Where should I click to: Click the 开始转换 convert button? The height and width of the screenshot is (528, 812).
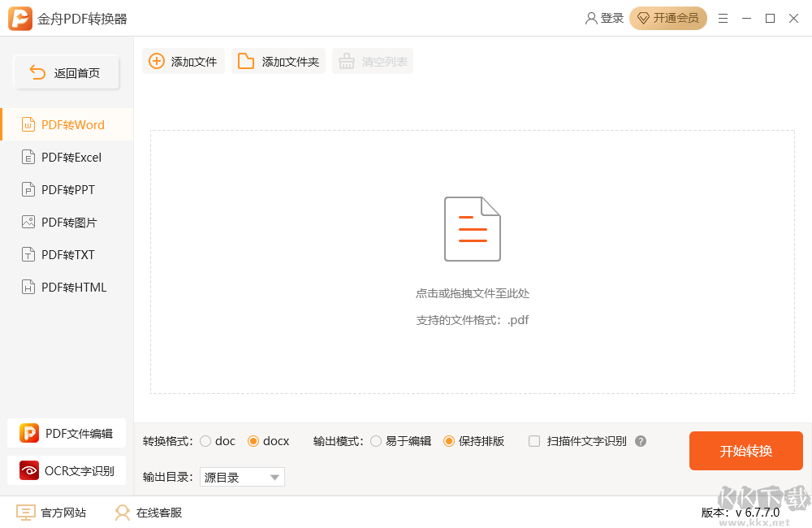point(745,451)
